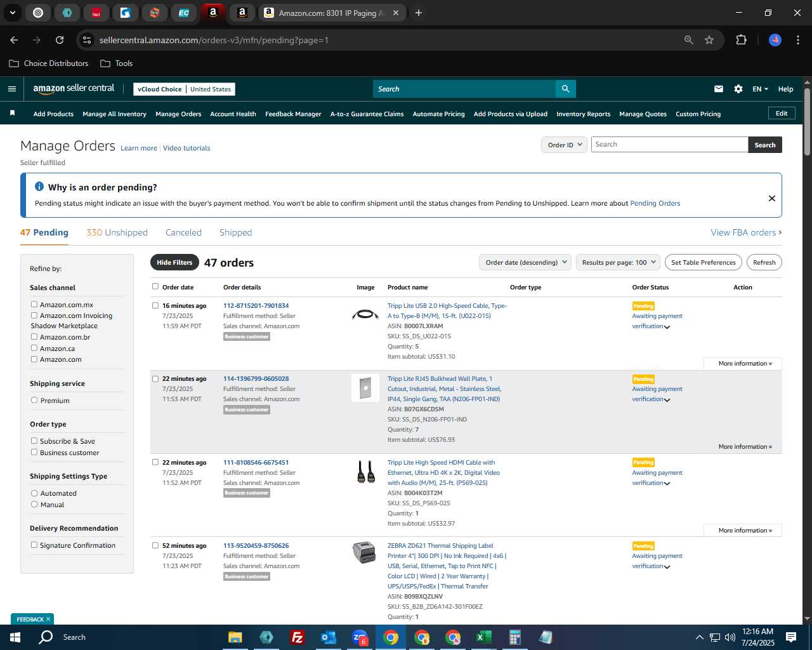This screenshot has height=650, width=812.
Task: Click the ZEBRA printer product thumbnail
Action: pos(364,552)
